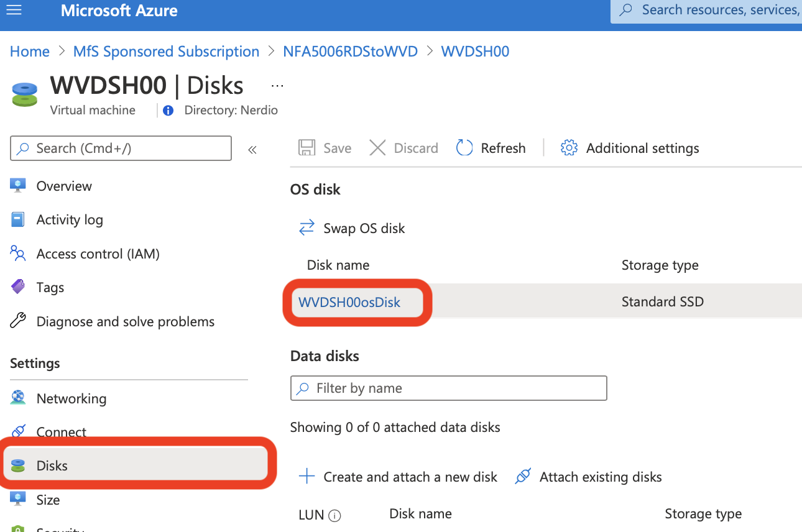
Task: Click Attach existing disks
Action: point(588,477)
